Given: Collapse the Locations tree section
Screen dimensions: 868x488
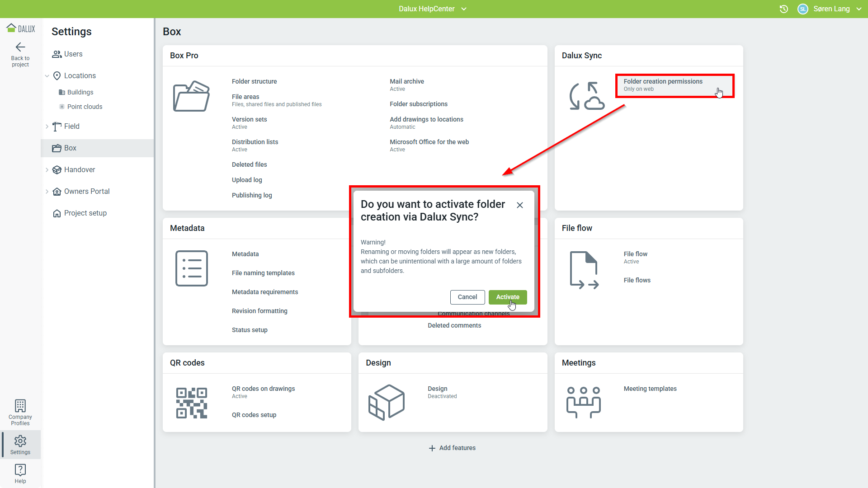Looking at the screenshot, I should point(47,76).
